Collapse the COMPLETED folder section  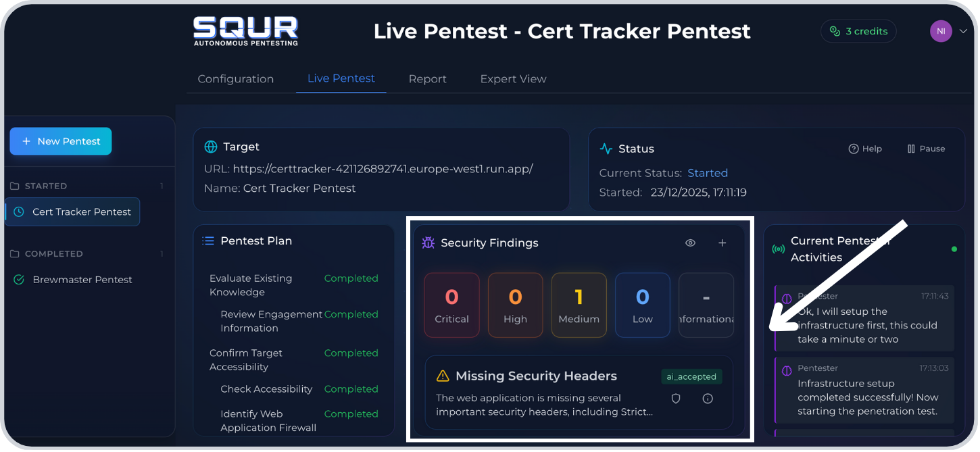click(x=53, y=254)
